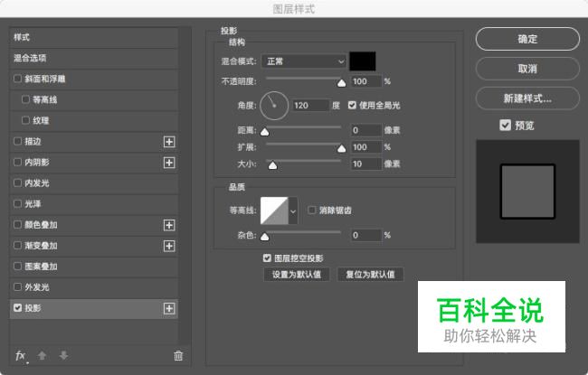
Task: Click the 杂色 value field
Action: 366,235
